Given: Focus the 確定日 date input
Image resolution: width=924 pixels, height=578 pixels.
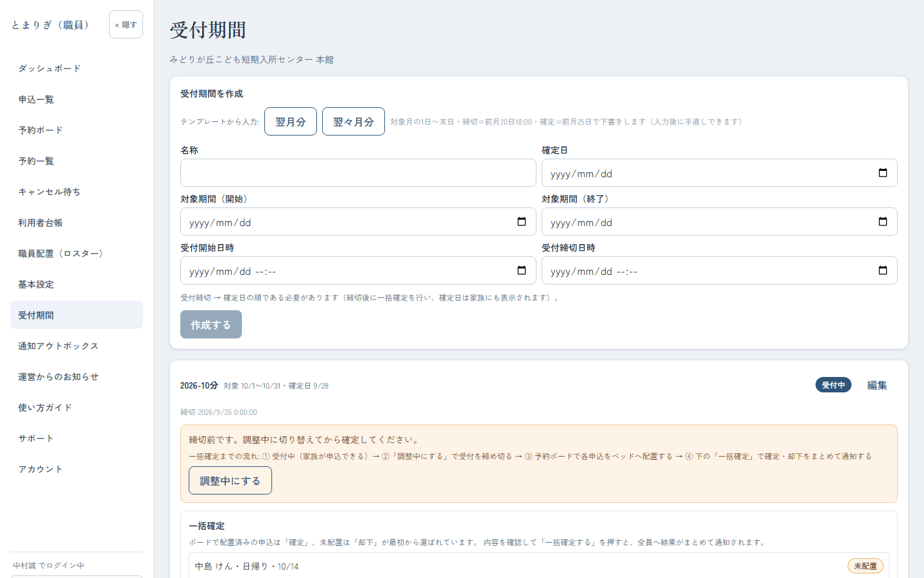Looking at the screenshot, I should [719, 173].
